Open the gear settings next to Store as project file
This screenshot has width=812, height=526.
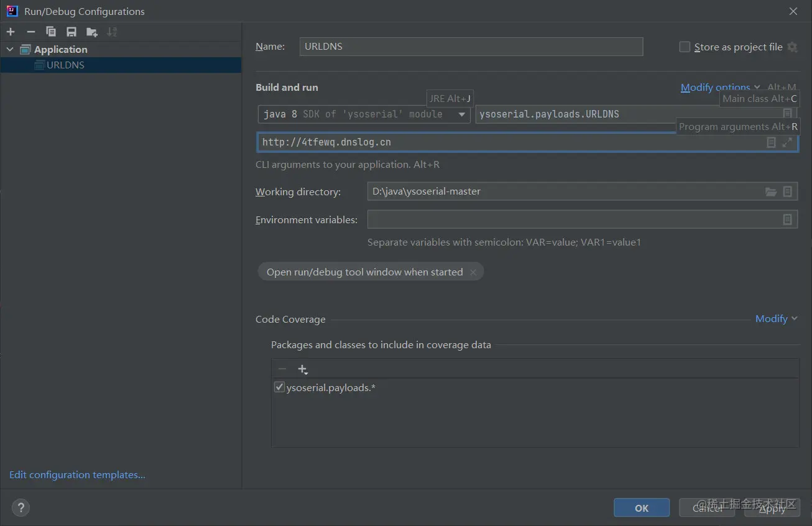tap(792, 47)
